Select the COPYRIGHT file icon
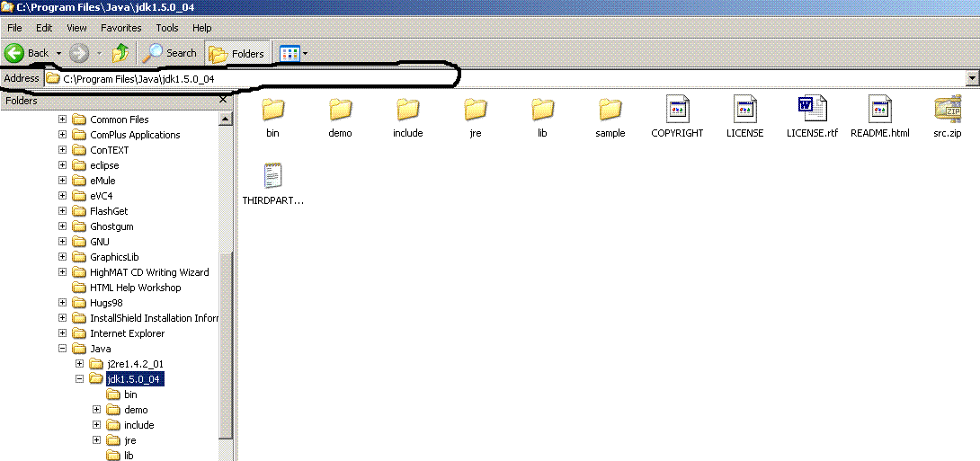The height and width of the screenshot is (461, 980). point(678,109)
